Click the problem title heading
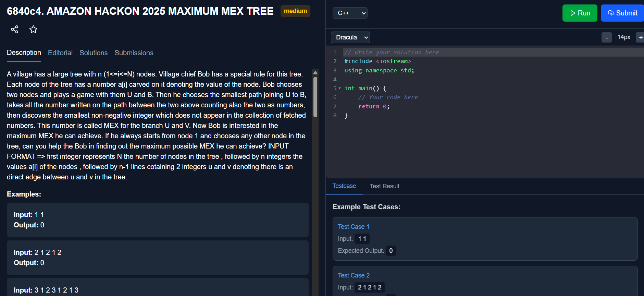Viewport: 644px width, 296px height. 140,11
